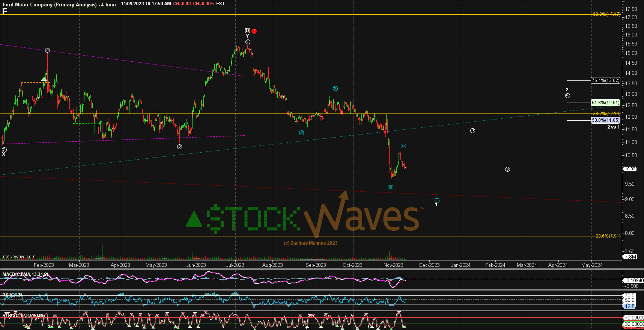
Task: Select the (B) wave label at the July peak
Action: click(247, 30)
